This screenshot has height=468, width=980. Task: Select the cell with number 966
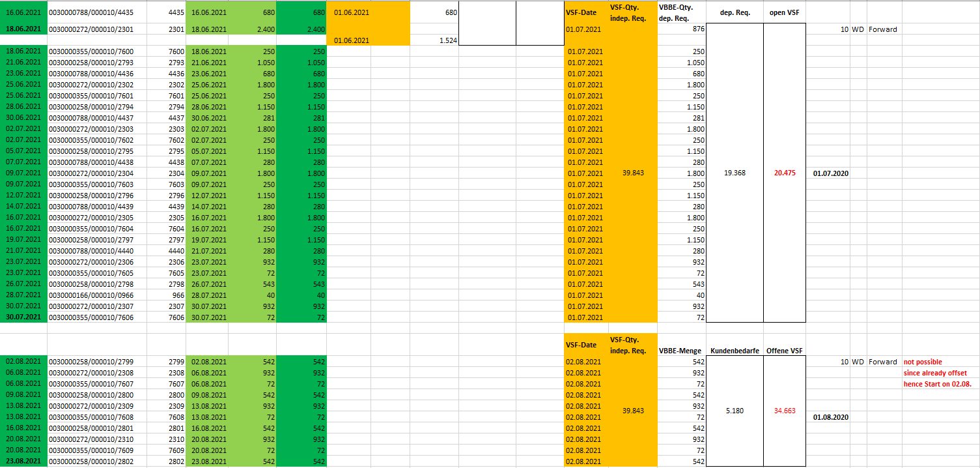pos(166,295)
